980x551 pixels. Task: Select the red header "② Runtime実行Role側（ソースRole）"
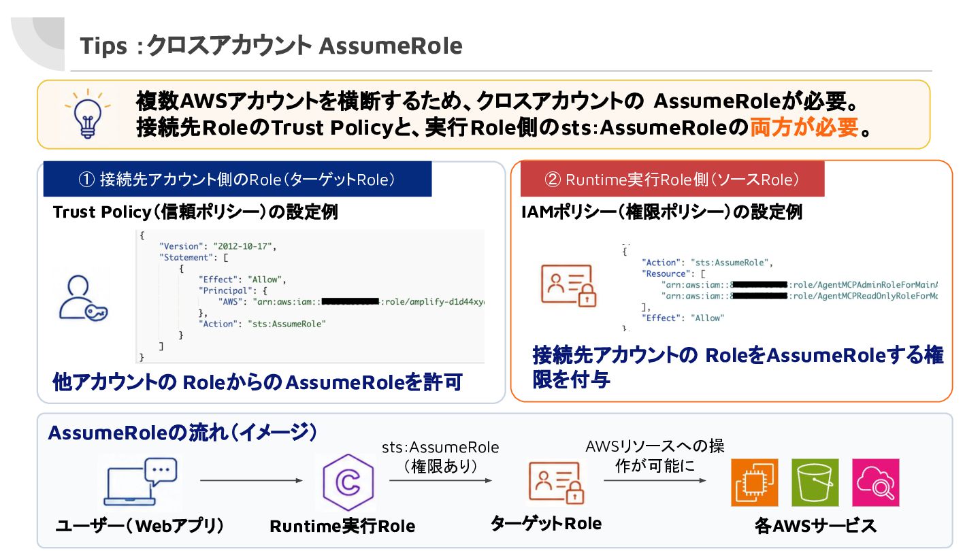point(672,179)
